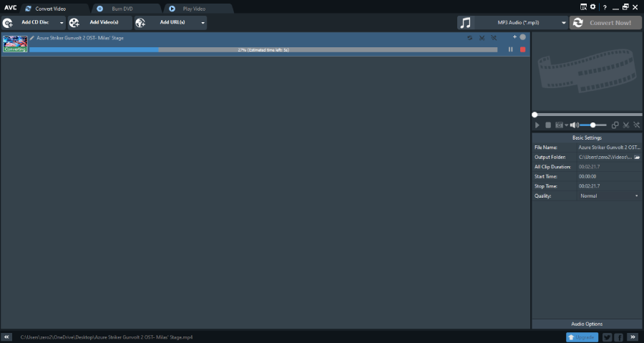Pause the current conversion
The height and width of the screenshot is (343, 644).
pos(510,49)
